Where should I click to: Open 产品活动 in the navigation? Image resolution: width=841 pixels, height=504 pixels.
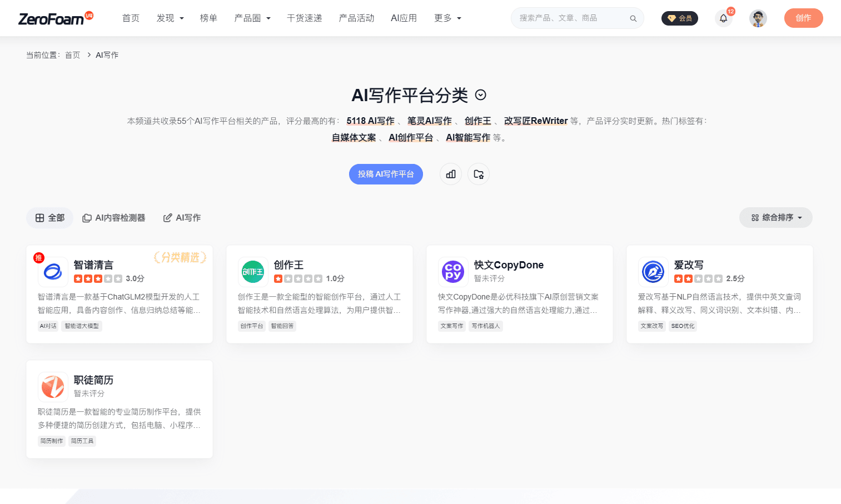point(356,18)
